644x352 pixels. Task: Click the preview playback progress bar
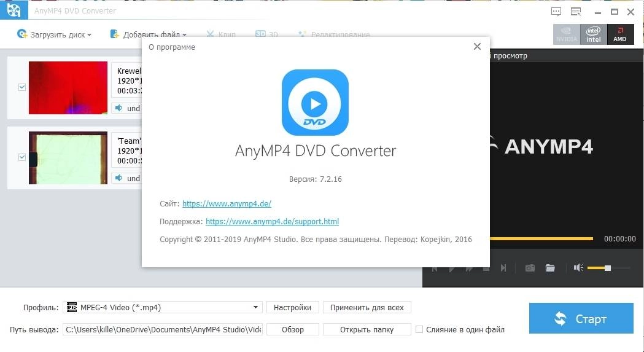(x=541, y=238)
